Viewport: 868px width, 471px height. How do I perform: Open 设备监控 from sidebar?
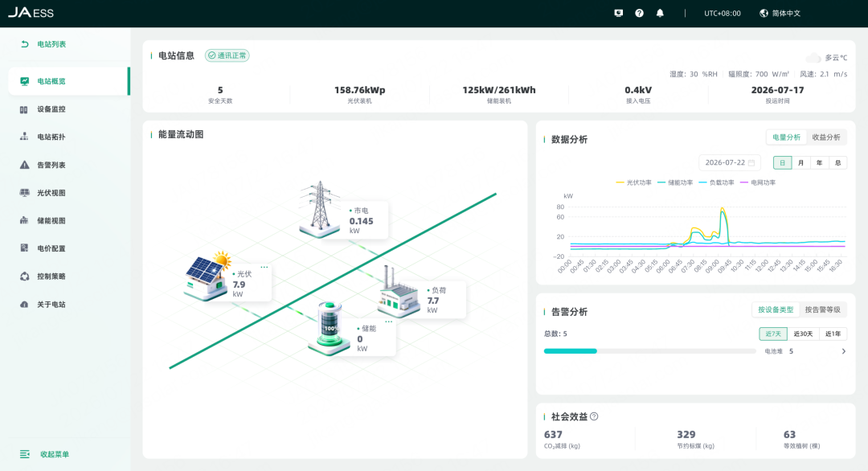[x=51, y=109]
